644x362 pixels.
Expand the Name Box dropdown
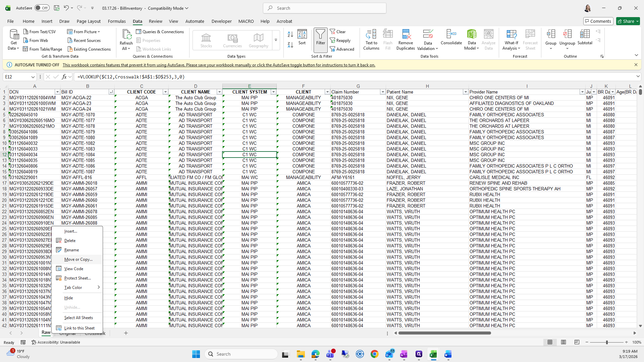[33, 77]
